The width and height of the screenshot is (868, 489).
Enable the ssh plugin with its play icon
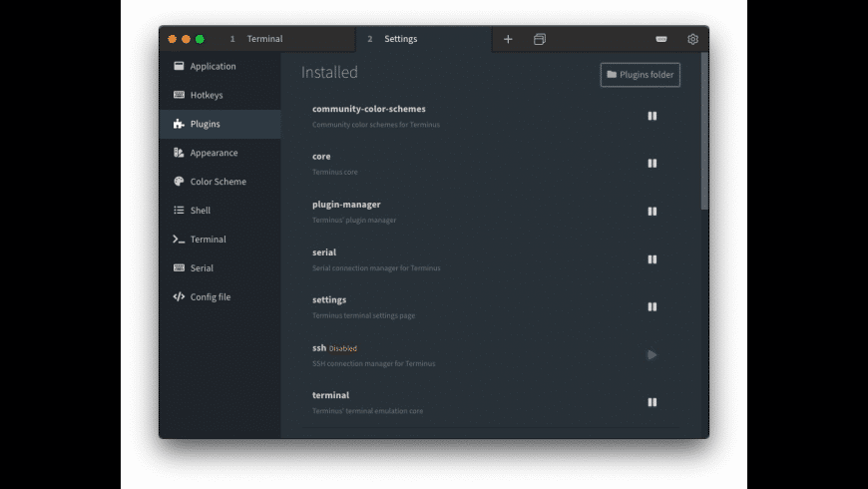[652, 354]
